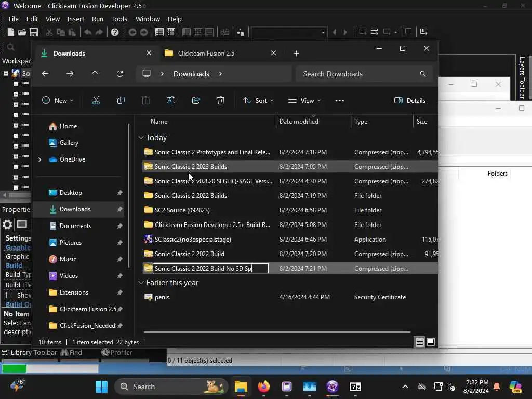Open the File menu
This screenshot has width=532, height=399.
coord(14,19)
